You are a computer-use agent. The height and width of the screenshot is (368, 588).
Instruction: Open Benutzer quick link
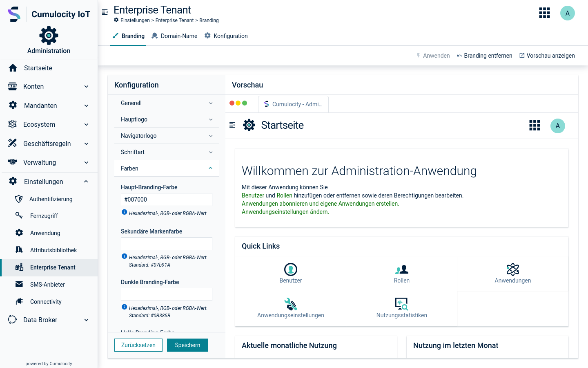tap(291, 274)
